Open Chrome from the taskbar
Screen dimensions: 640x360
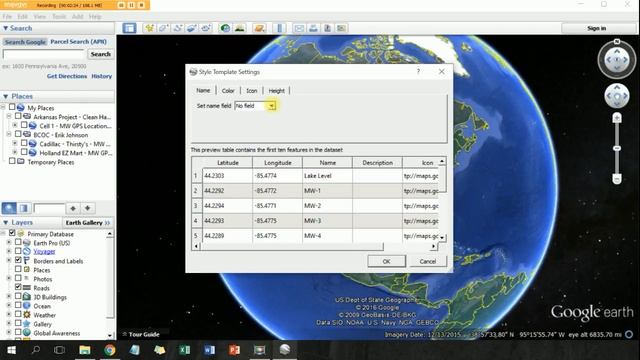pos(109,350)
